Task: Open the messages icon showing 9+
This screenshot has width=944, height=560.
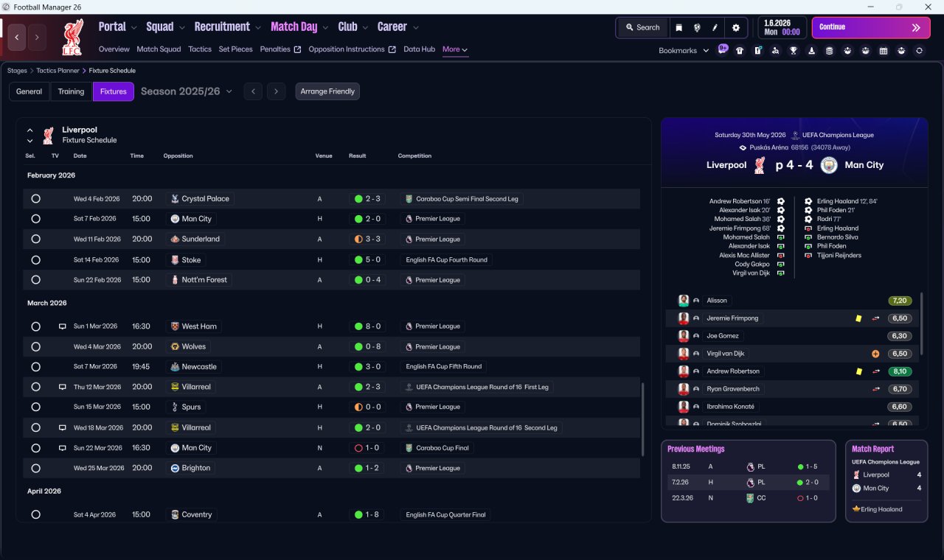Action: (723, 50)
